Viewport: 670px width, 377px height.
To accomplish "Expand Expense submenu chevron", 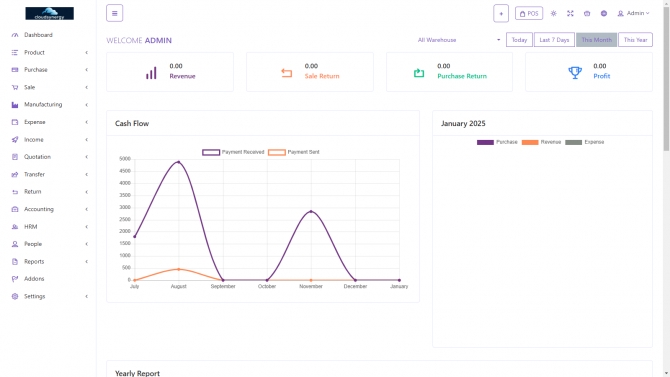I will pos(86,122).
